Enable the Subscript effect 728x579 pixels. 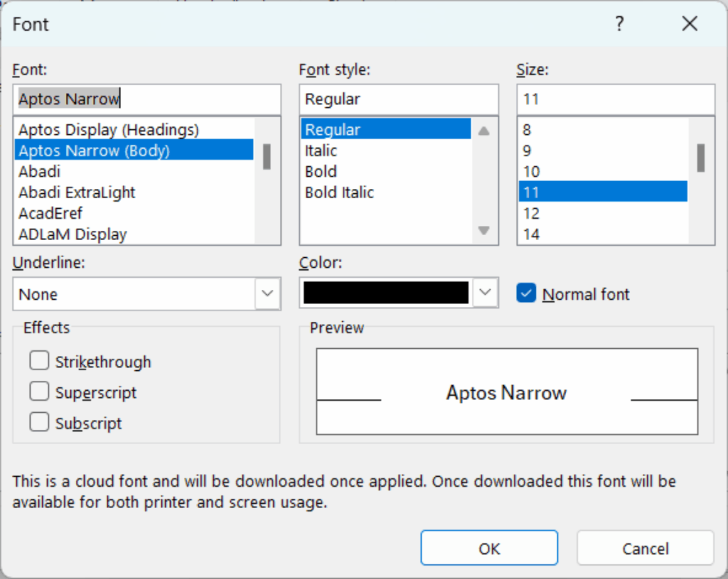[x=39, y=421]
